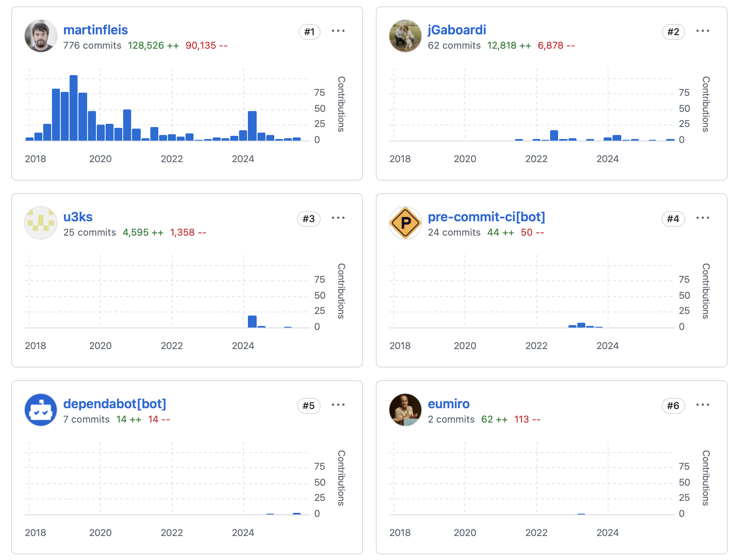
Task: Expand the three-dot menu on eumiro card
Action: click(702, 405)
